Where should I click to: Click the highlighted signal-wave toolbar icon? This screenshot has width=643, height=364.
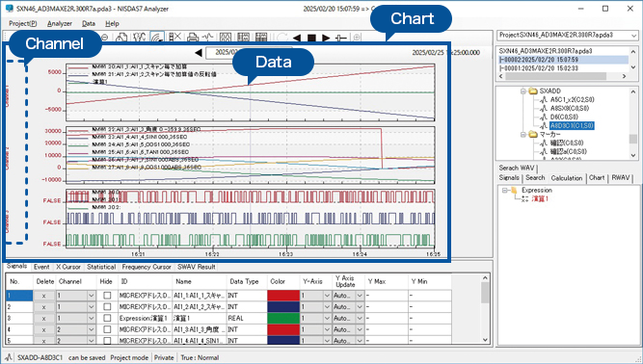pos(157,38)
